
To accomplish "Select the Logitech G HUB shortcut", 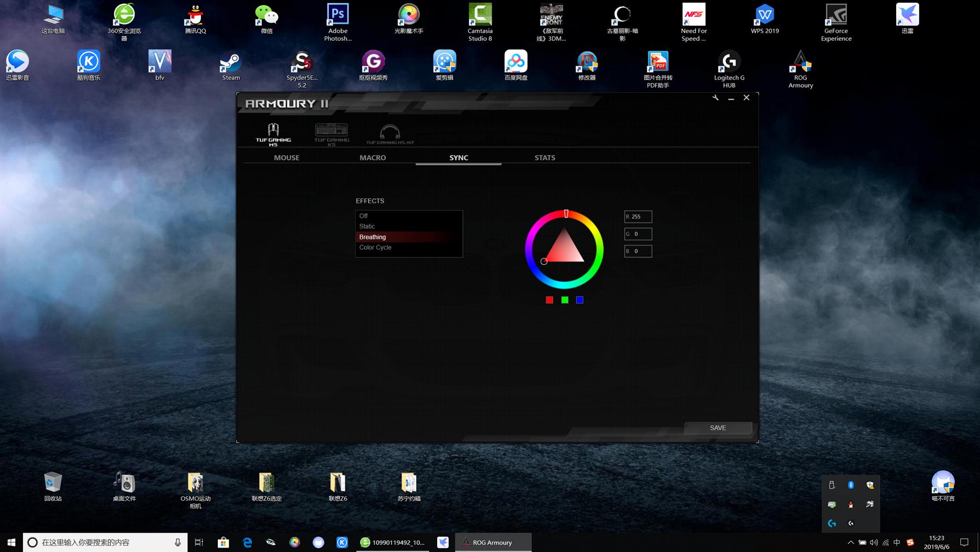I will [729, 69].
